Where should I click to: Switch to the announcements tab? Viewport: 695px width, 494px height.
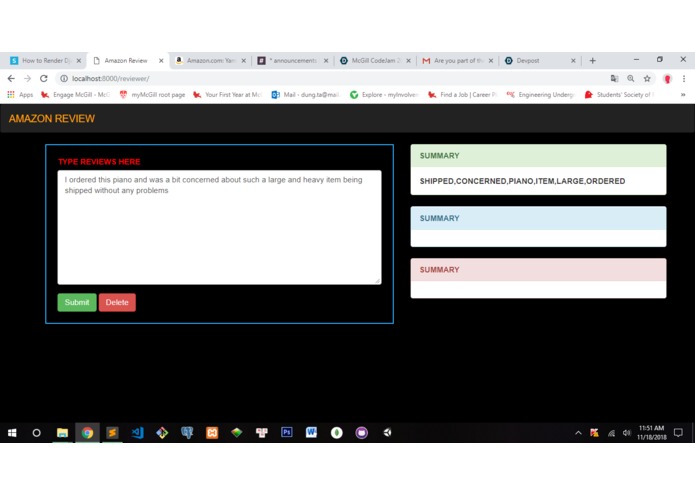click(x=293, y=60)
